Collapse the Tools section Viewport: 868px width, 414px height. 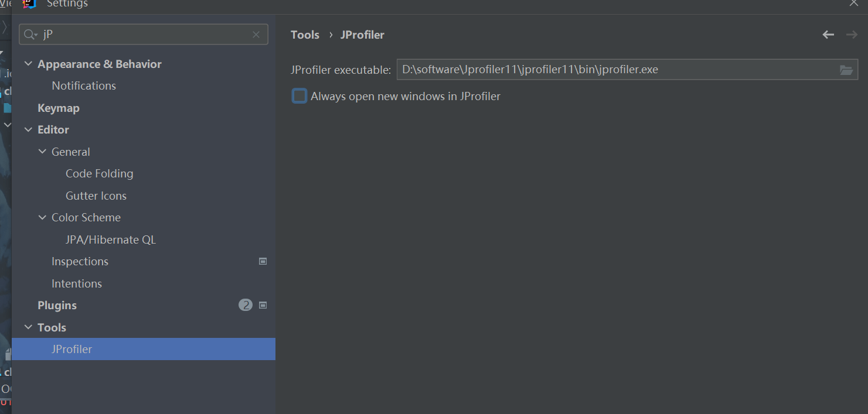pos(28,327)
